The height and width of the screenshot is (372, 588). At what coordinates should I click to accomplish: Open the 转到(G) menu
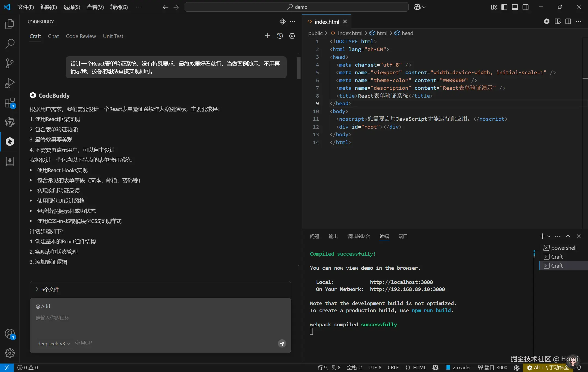(119, 7)
